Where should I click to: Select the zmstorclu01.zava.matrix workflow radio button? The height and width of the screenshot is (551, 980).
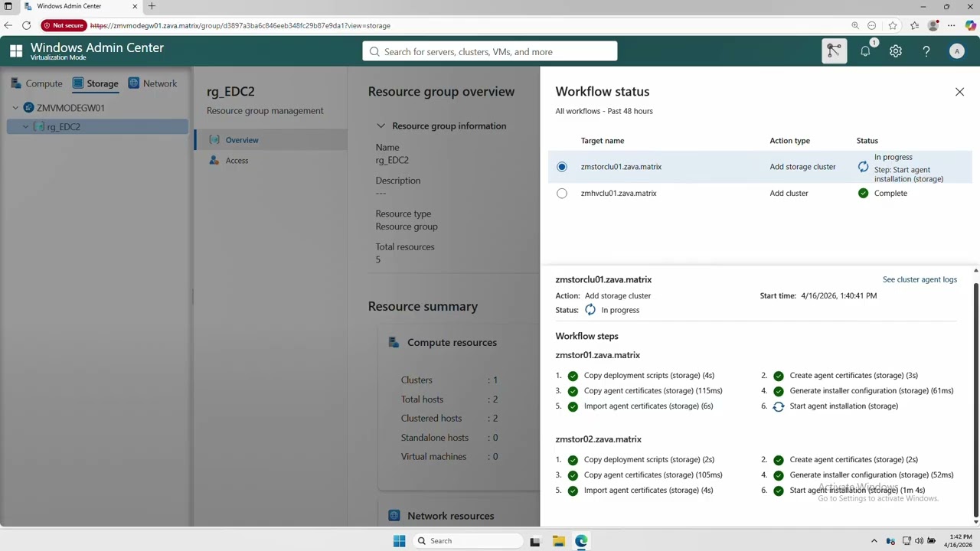pos(562,167)
